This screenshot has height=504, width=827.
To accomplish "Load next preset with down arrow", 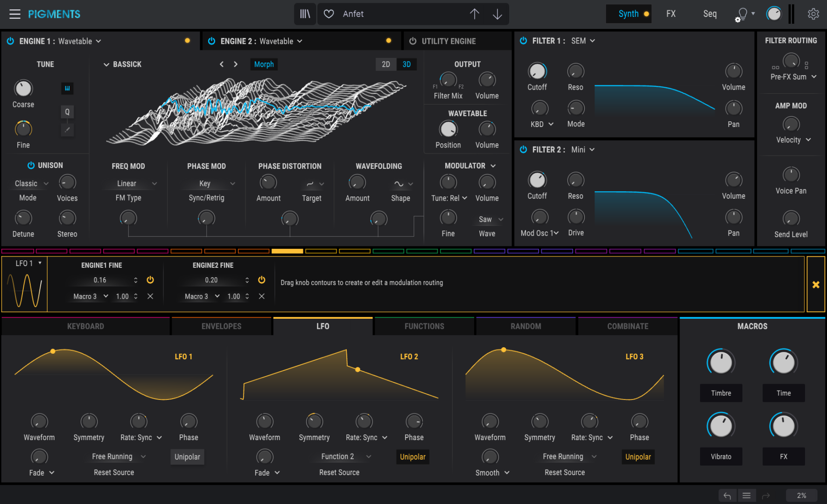I will [x=498, y=14].
